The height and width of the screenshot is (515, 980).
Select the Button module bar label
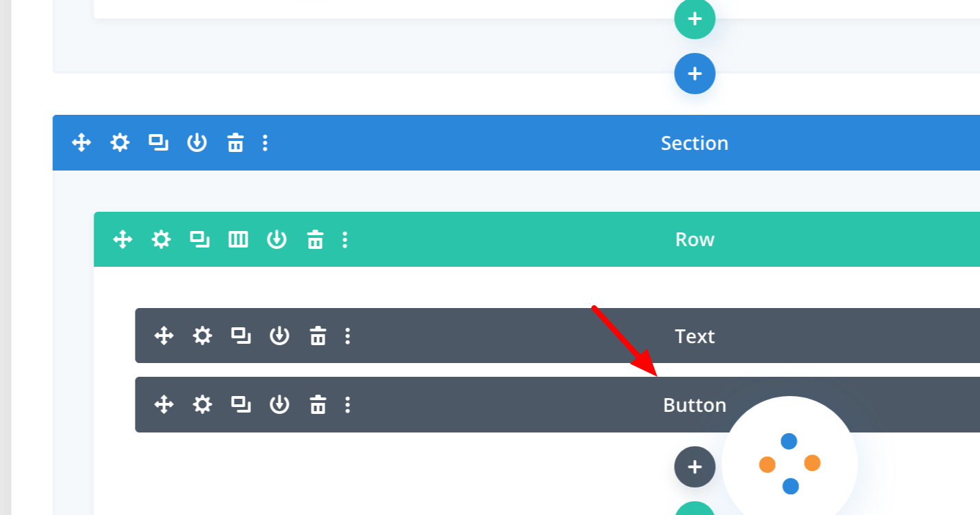(695, 405)
